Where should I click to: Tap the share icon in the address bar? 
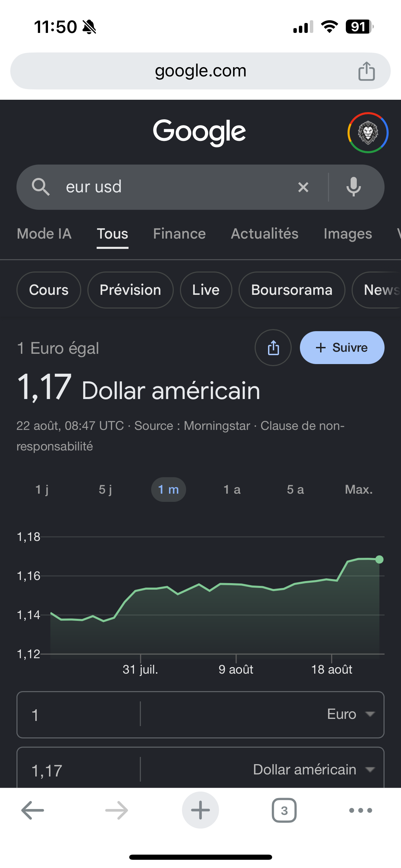click(366, 71)
